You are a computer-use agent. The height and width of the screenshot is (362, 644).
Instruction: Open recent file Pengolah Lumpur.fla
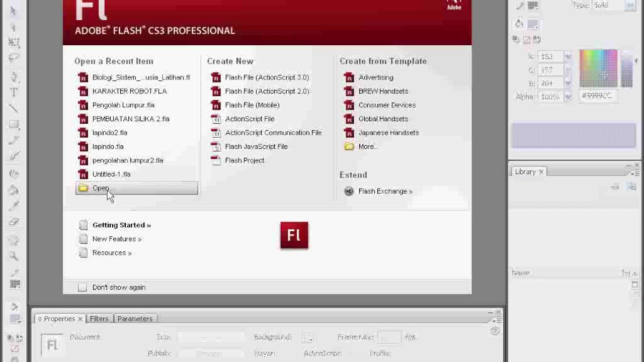click(123, 105)
